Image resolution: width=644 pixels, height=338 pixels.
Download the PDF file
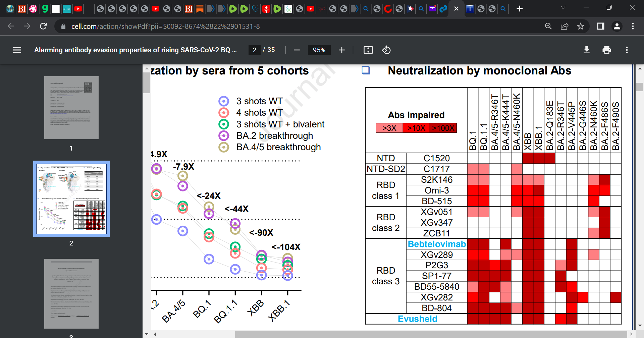[586, 50]
